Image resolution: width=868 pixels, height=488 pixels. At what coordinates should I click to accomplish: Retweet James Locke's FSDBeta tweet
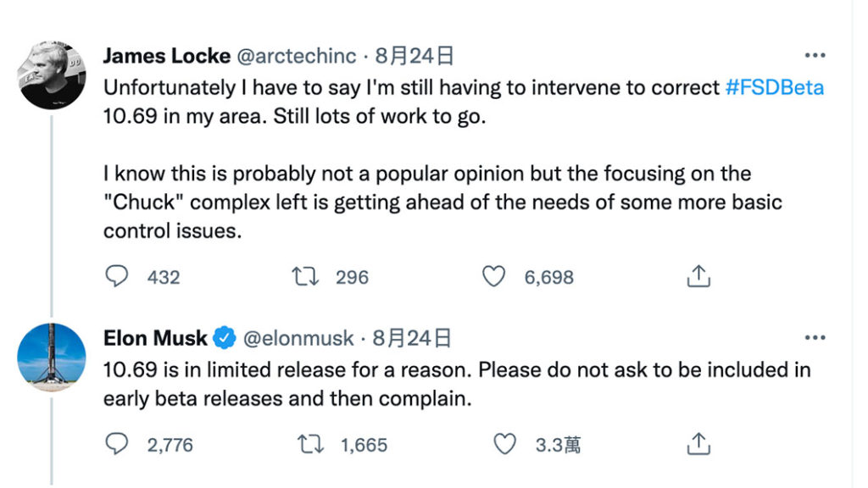click(x=305, y=276)
